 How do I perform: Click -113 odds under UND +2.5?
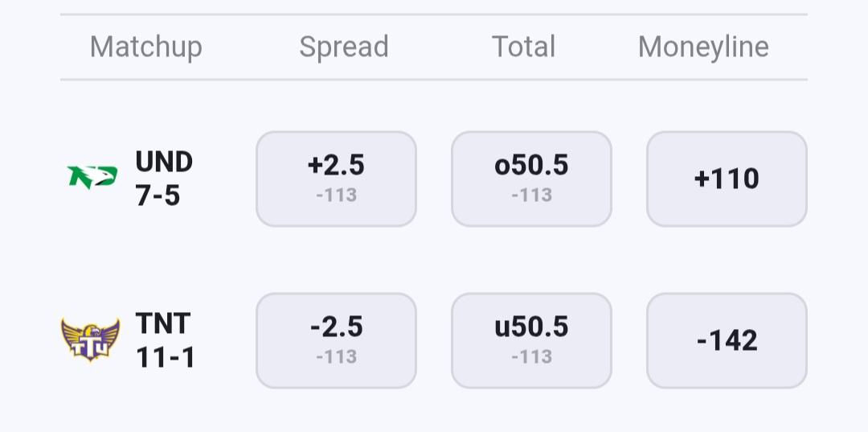coord(336,195)
